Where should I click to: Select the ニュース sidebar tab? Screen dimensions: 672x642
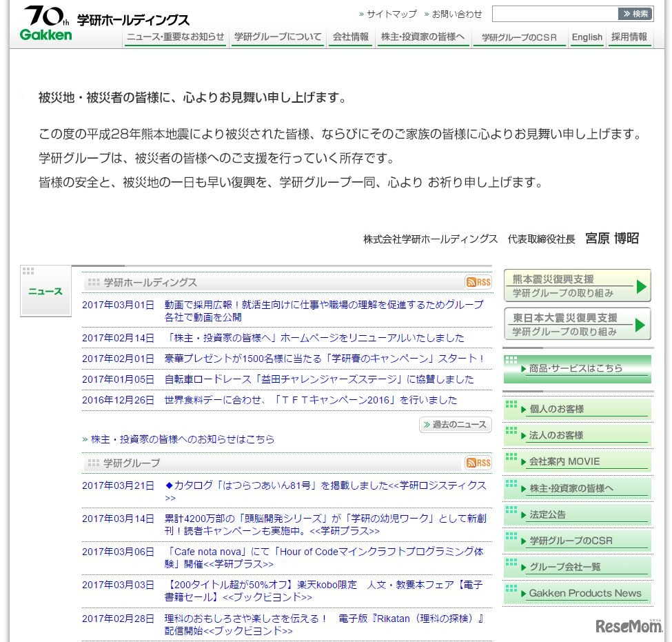click(x=45, y=291)
